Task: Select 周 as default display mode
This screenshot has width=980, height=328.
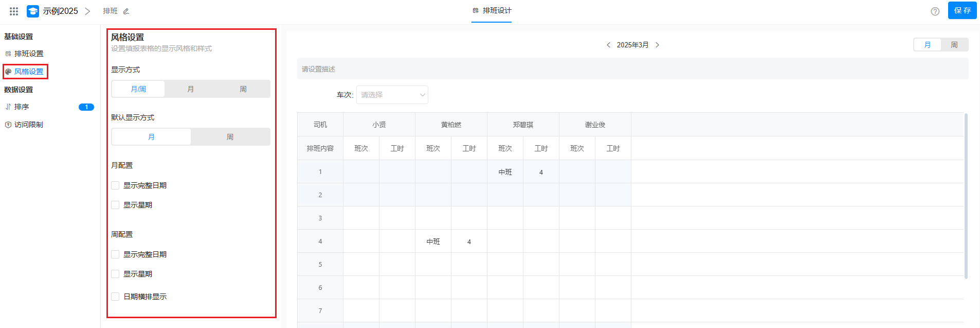Action: click(x=230, y=137)
